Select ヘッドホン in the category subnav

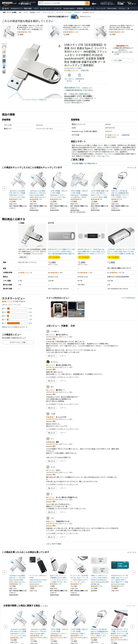pyautogui.click(x=68, y=12)
